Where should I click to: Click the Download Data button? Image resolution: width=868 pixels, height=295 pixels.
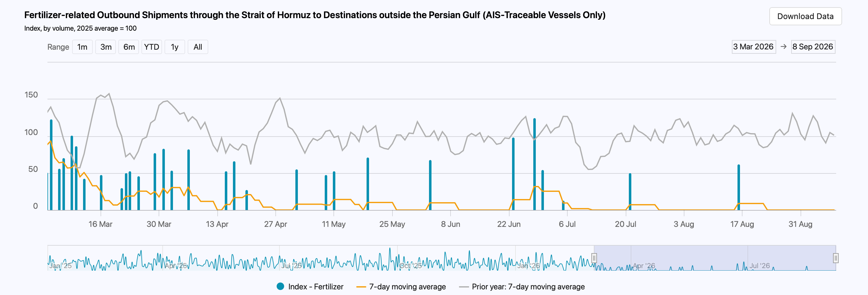coord(805,16)
